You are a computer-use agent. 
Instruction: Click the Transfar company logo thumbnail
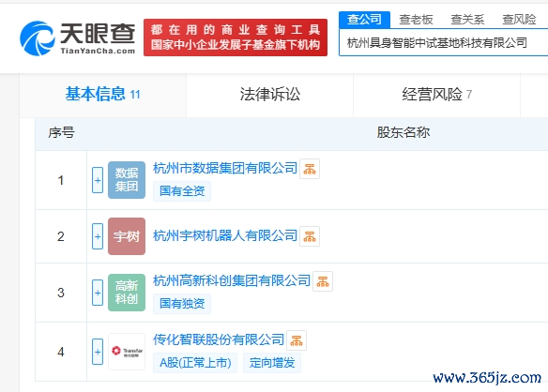tap(127, 352)
